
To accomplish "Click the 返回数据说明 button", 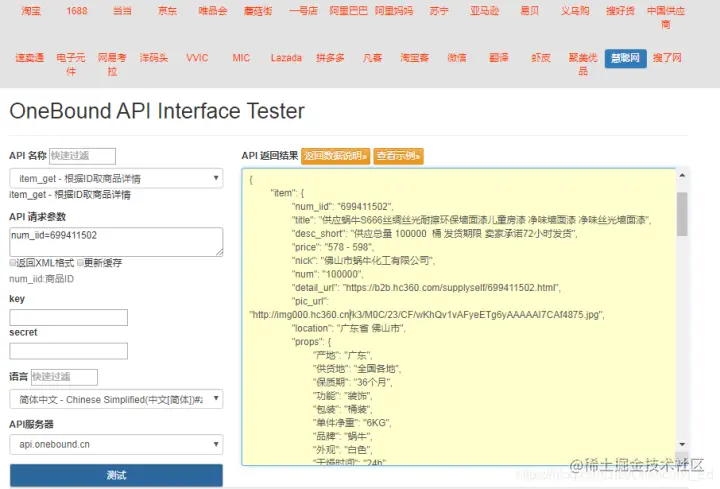I will (x=336, y=156).
